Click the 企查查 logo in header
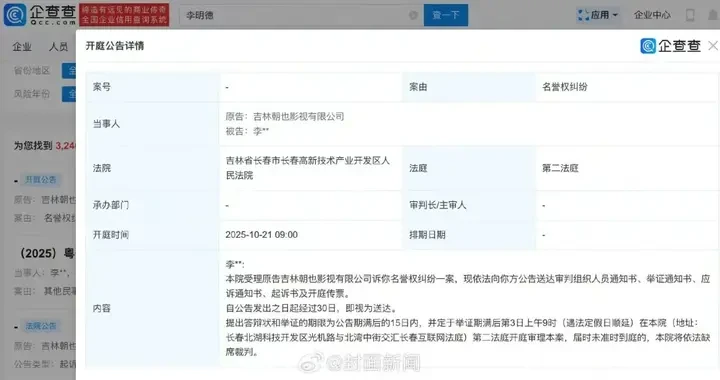The width and height of the screenshot is (720, 380). (39, 15)
